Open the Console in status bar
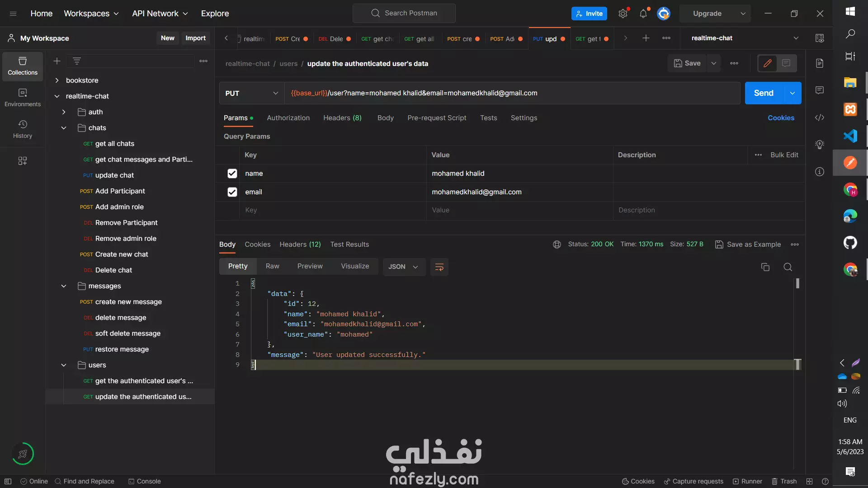The image size is (868, 488). click(145, 481)
